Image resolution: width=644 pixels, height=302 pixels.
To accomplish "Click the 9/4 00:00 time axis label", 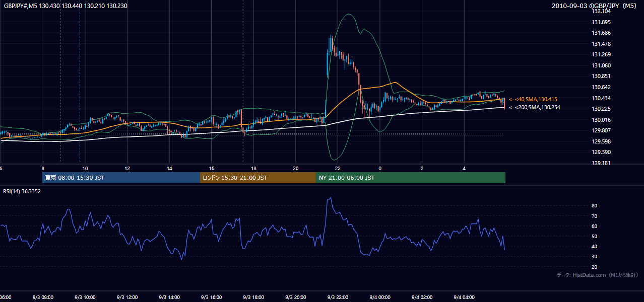I will (x=380, y=297).
